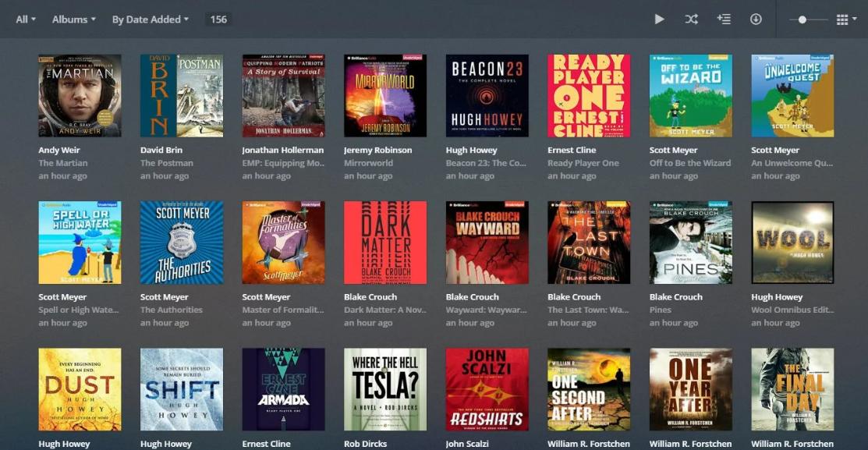Click the Shuffle icon in toolbar
This screenshot has height=450, width=868.
tap(691, 19)
